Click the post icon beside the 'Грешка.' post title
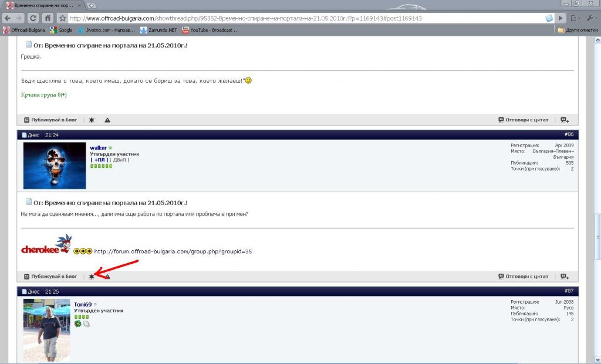 29,44
